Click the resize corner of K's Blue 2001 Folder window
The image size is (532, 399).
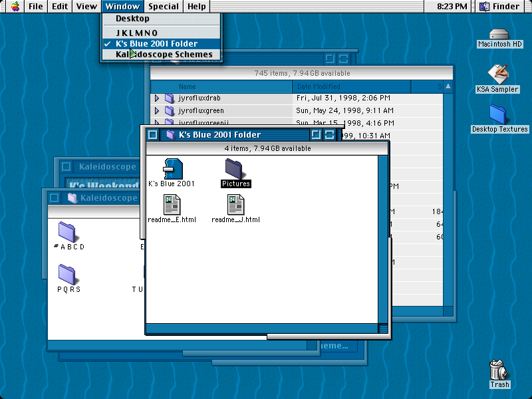pyautogui.click(x=383, y=329)
